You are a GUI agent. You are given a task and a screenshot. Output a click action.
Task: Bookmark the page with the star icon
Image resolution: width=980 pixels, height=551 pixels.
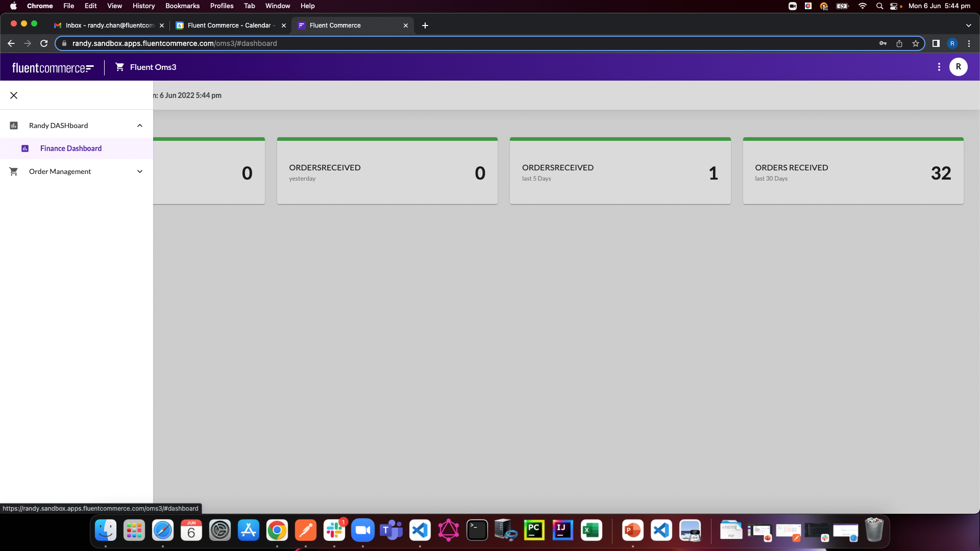916,43
